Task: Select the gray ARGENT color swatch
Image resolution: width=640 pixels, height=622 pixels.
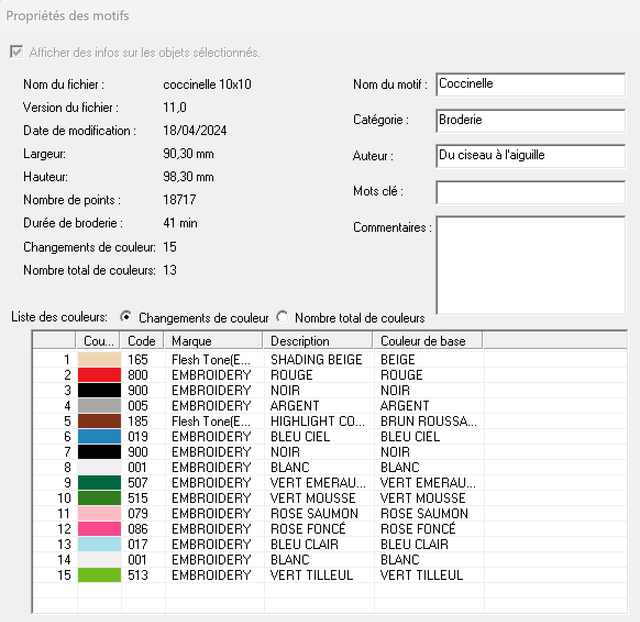Action: pos(99,406)
